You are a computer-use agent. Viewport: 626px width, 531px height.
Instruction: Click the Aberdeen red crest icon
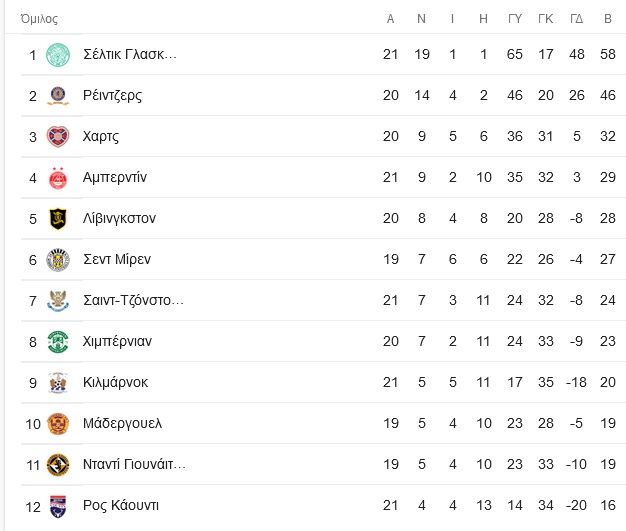pos(58,178)
